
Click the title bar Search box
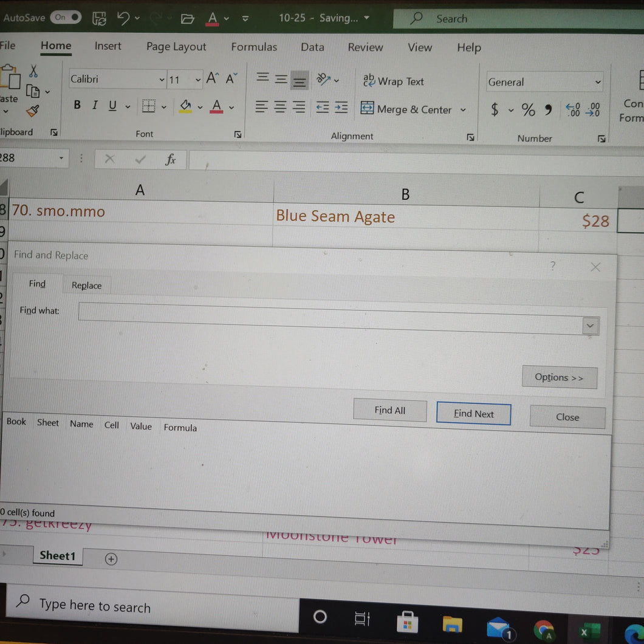tap(518, 19)
